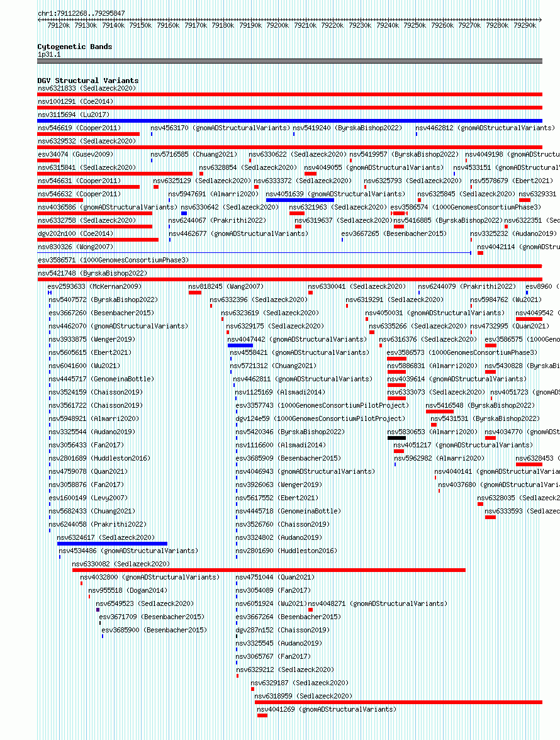This screenshot has width=560, height=740.
Task: Open esv34074 (Gusev2009) variant
Action: click(76, 154)
